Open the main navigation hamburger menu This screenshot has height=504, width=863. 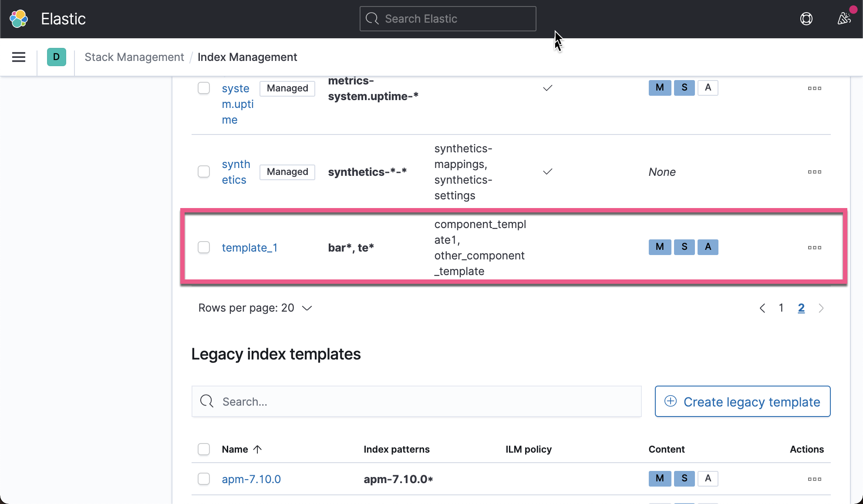[18, 57]
